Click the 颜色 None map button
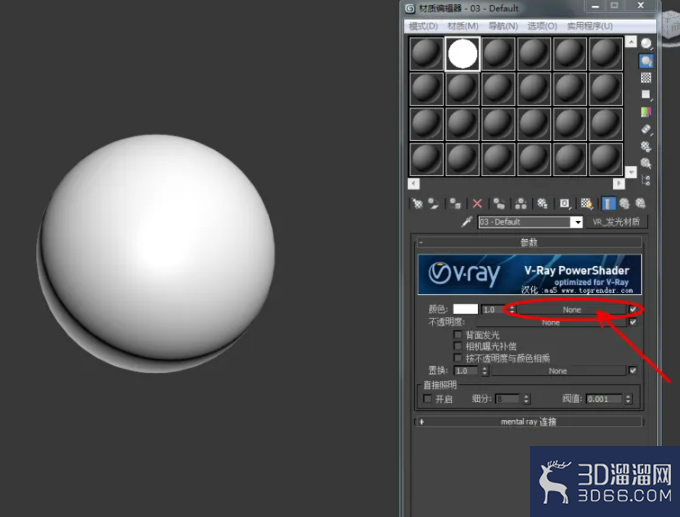680x517 pixels. coord(572,310)
